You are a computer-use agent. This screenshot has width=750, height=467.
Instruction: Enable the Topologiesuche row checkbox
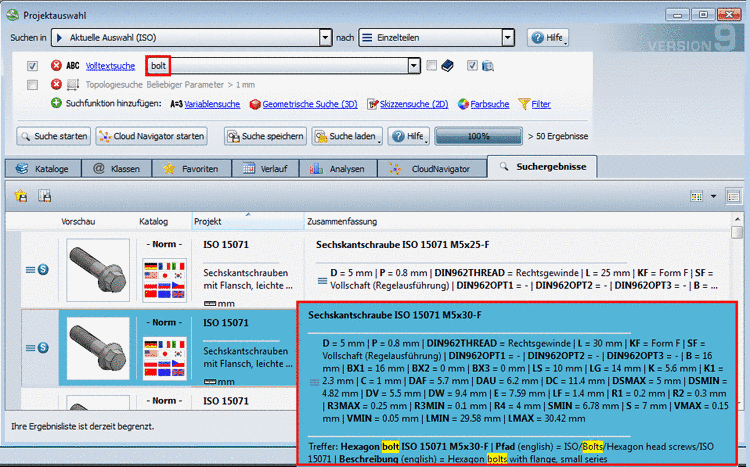tap(32, 85)
